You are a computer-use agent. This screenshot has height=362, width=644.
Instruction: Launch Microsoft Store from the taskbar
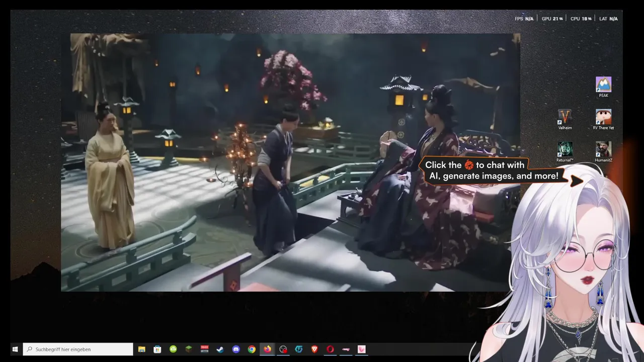tap(157, 349)
